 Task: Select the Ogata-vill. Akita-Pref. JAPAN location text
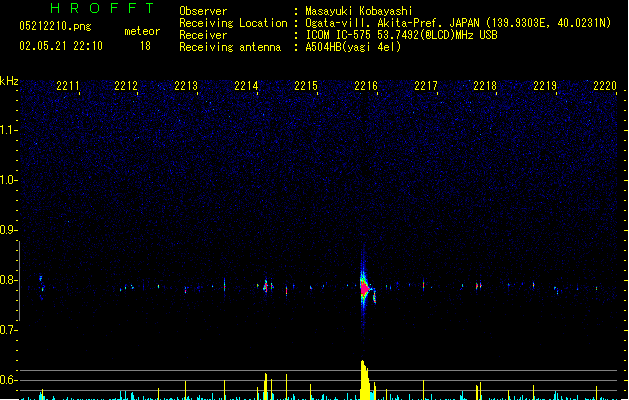pyautogui.click(x=458, y=23)
